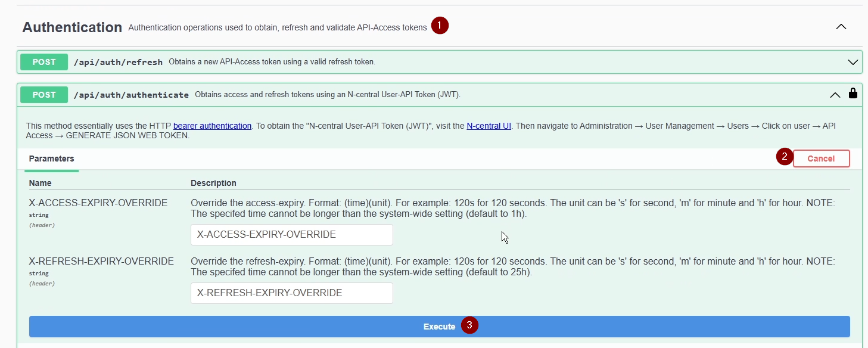Click the /api/auth/authenticate path text

(x=131, y=95)
